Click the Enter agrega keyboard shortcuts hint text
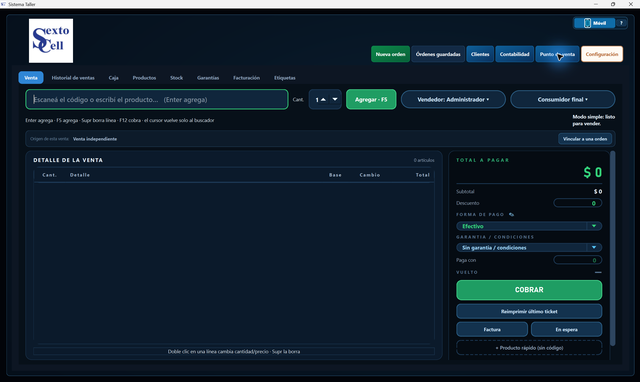 click(120, 120)
